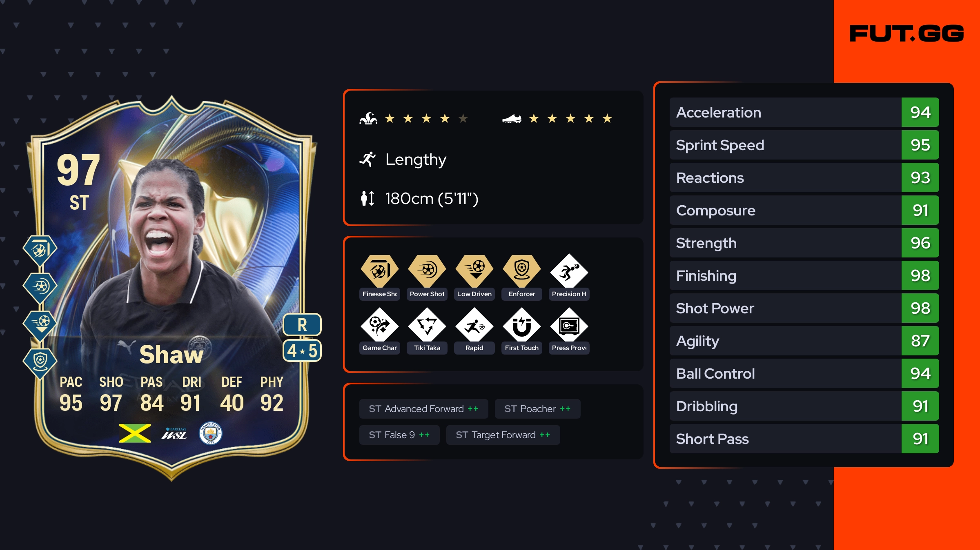Screen dimensions: 980x550
Task: Select the Power Shot playstyle icon
Action: coord(427,271)
